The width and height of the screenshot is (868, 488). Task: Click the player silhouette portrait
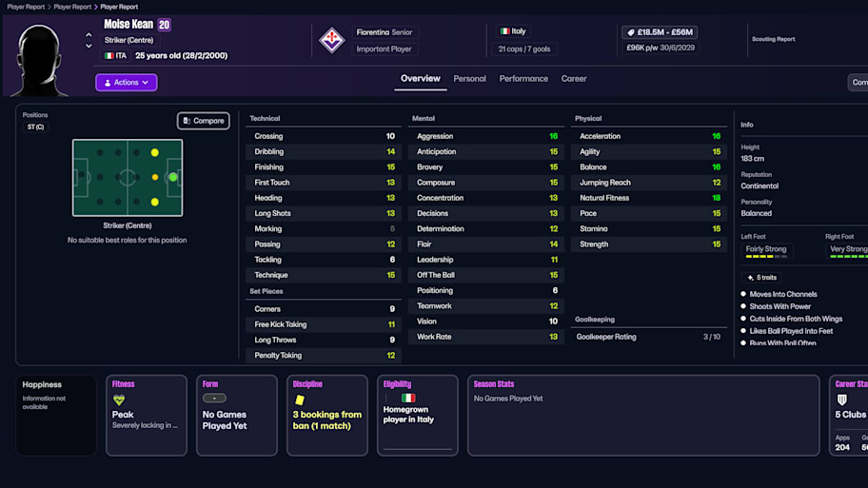(x=39, y=60)
